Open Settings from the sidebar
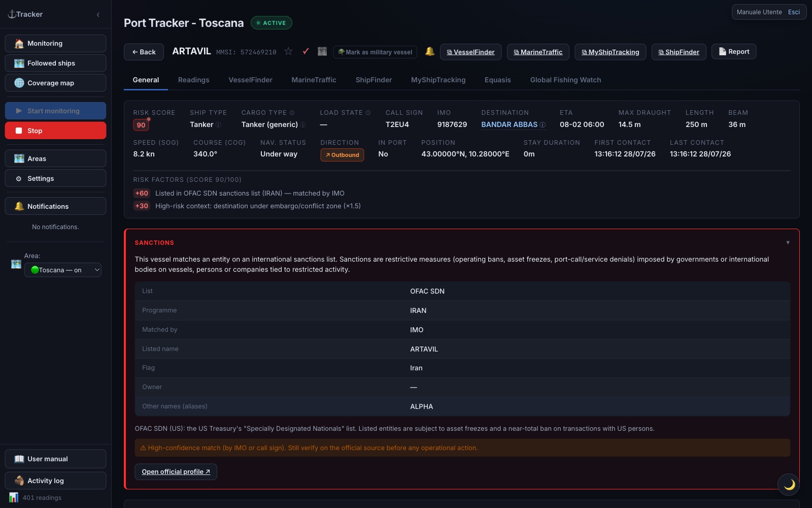 tap(55, 178)
